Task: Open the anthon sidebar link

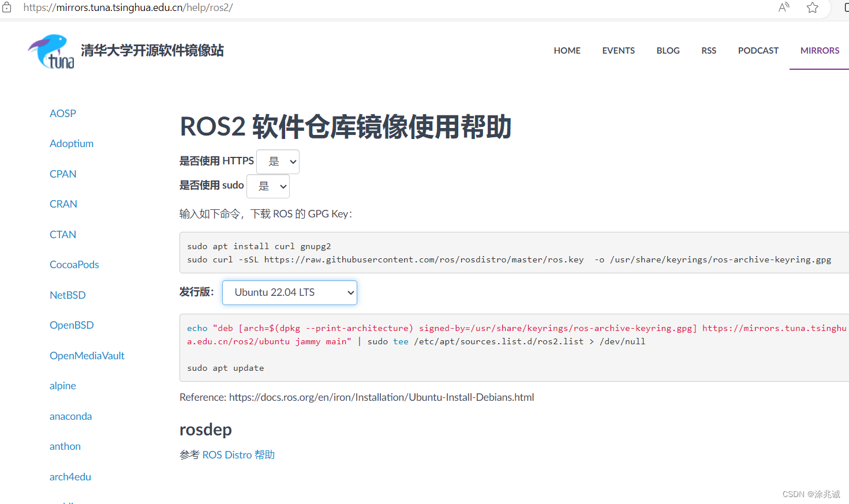Action: (65, 446)
